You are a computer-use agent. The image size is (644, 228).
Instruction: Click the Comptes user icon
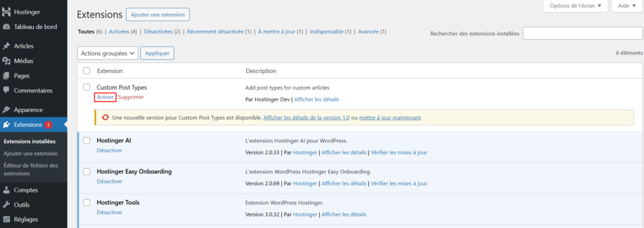tap(6, 190)
